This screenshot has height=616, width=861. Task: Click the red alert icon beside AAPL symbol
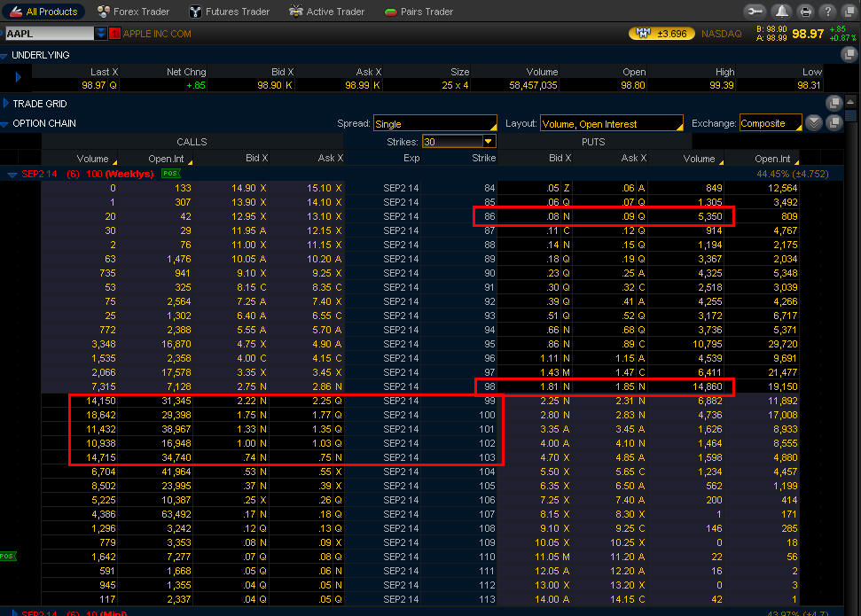[x=114, y=34]
